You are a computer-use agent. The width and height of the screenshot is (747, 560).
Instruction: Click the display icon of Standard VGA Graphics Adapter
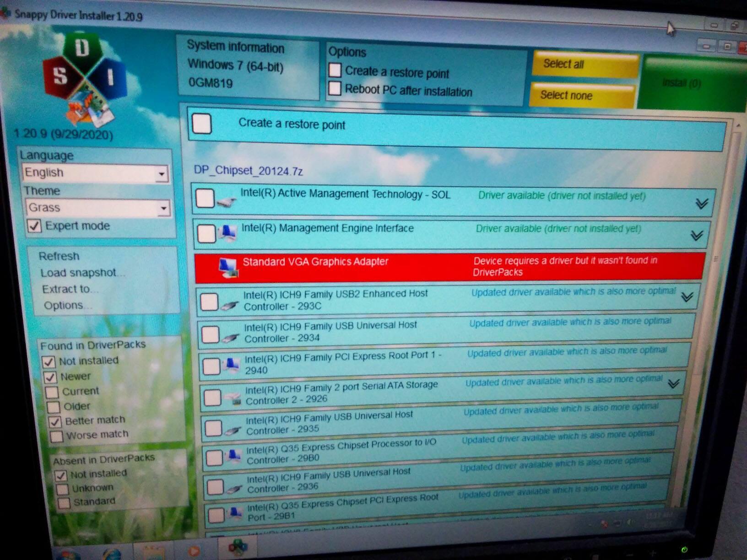click(228, 268)
